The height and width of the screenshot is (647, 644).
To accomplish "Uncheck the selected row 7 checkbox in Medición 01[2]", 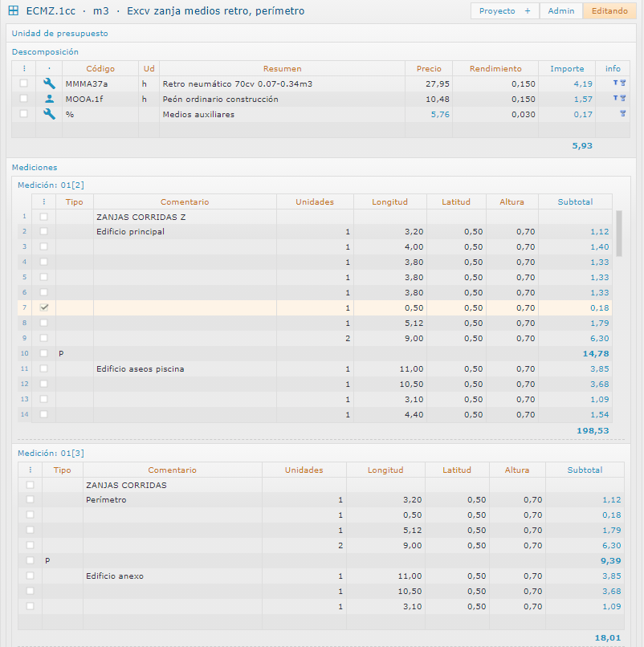I will click(44, 308).
